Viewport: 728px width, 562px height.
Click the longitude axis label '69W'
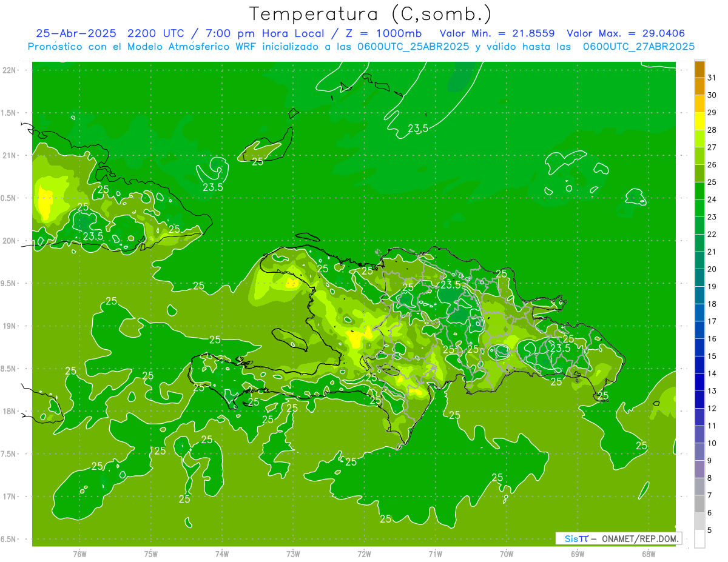pos(578,554)
